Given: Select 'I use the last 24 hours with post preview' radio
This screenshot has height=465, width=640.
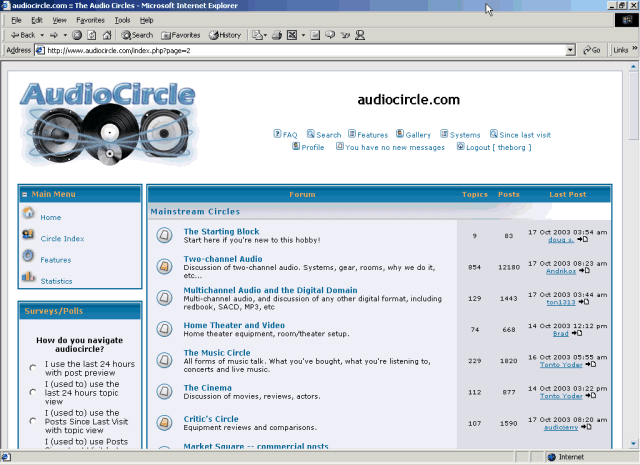Looking at the screenshot, I should click(x=33, y=368).
